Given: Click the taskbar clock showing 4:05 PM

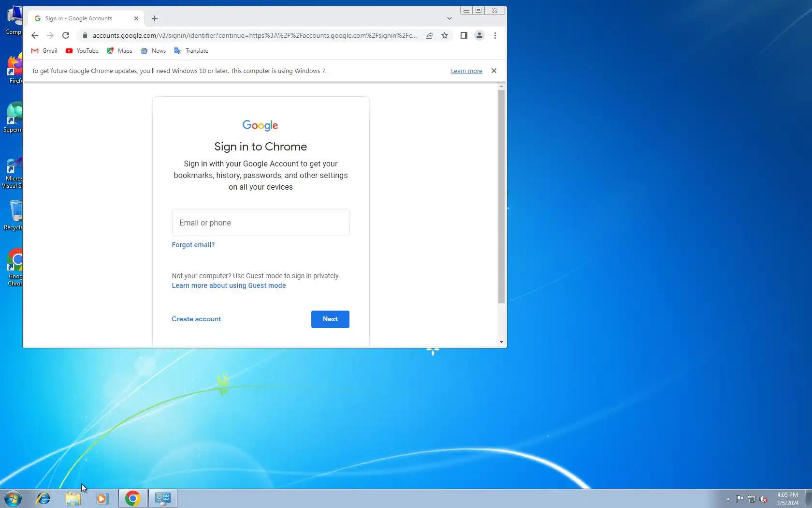Looking at the screenshot, I should [x=787, y=499].
